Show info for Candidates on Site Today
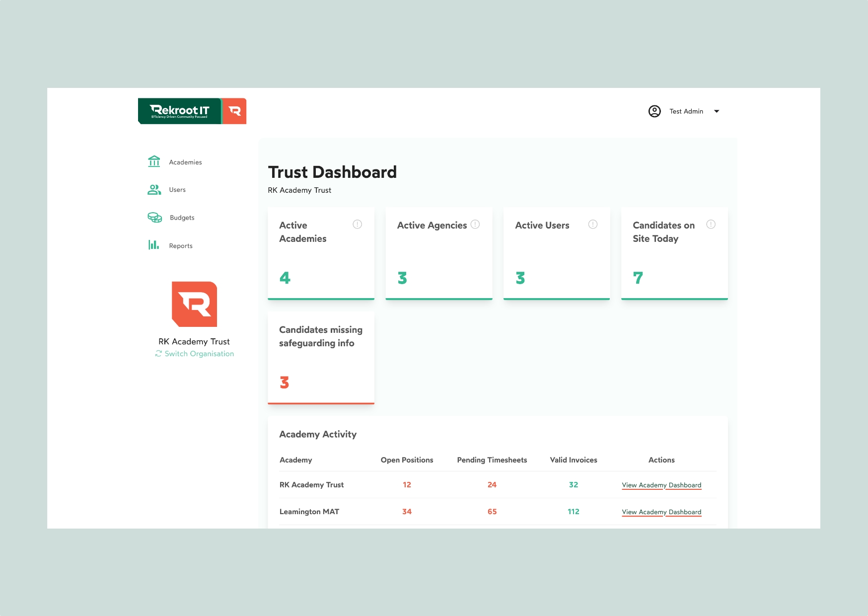This screenshot has height=616, width=868. coord(711,225)
